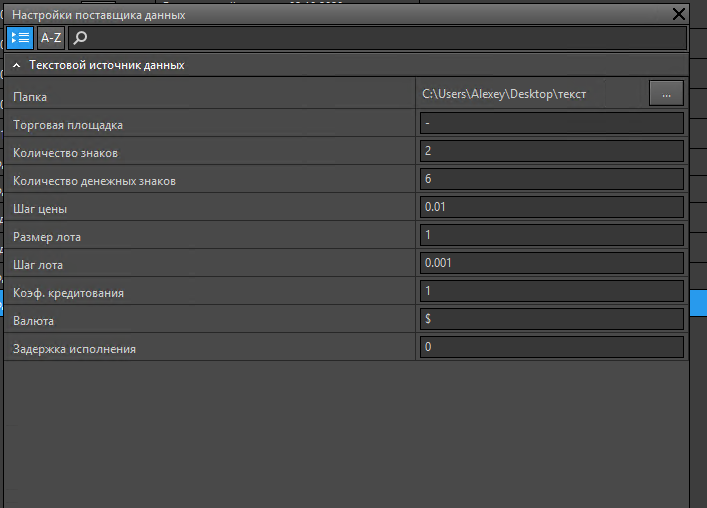Screen dimensions: 707x508
Task: Click the Шаг цены input field
Action: point(552,207)
